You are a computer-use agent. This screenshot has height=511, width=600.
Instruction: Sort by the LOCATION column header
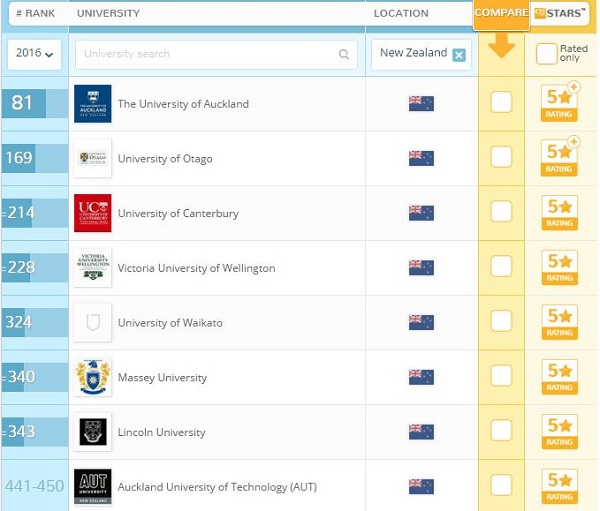401,13
